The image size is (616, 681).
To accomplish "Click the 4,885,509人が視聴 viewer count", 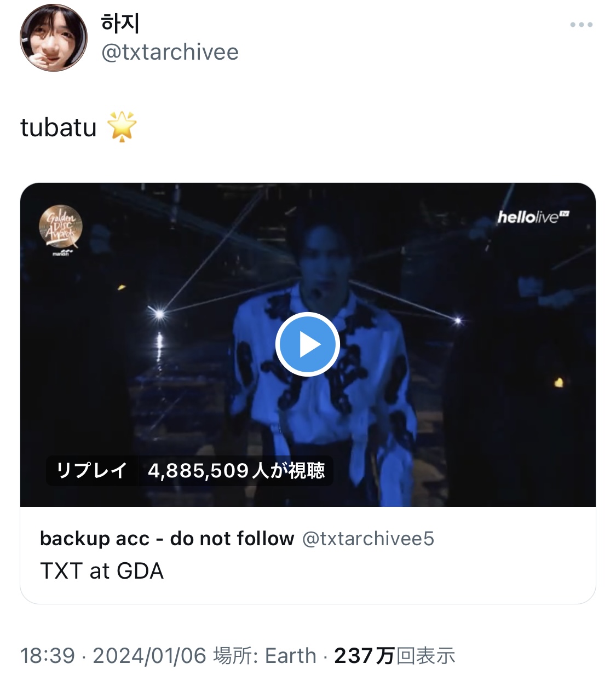I will point(236,470).
